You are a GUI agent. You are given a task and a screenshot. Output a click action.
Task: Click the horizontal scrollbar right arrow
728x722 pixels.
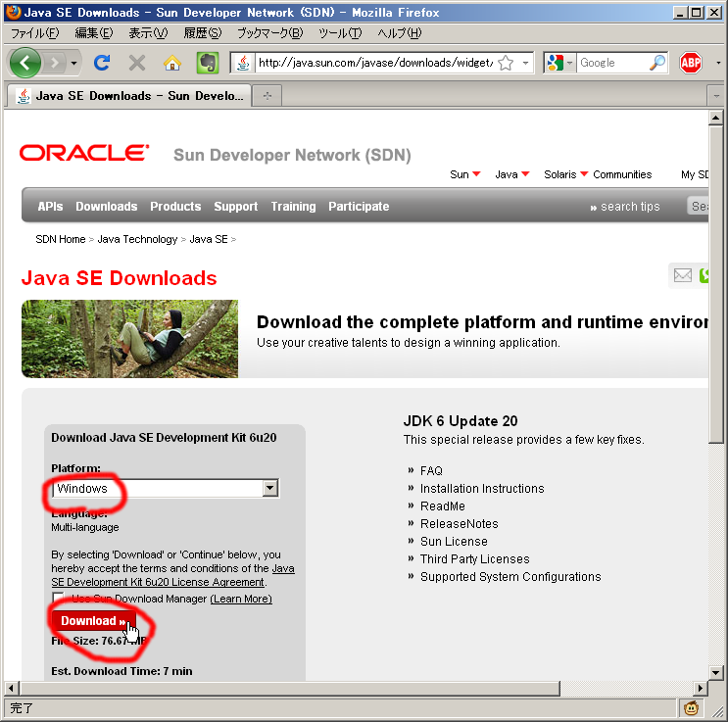(701, 688)
